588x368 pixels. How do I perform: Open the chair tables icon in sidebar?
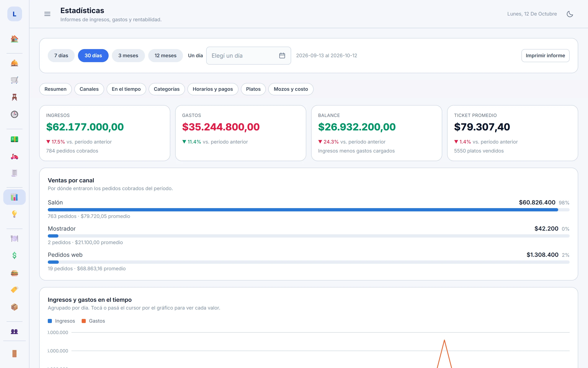14,97
